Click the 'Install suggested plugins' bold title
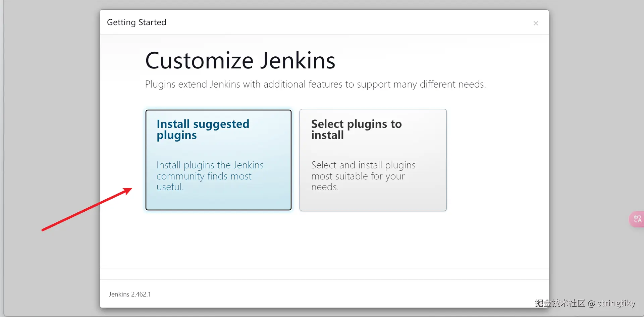644x317 pixels. tap(203, 129)
